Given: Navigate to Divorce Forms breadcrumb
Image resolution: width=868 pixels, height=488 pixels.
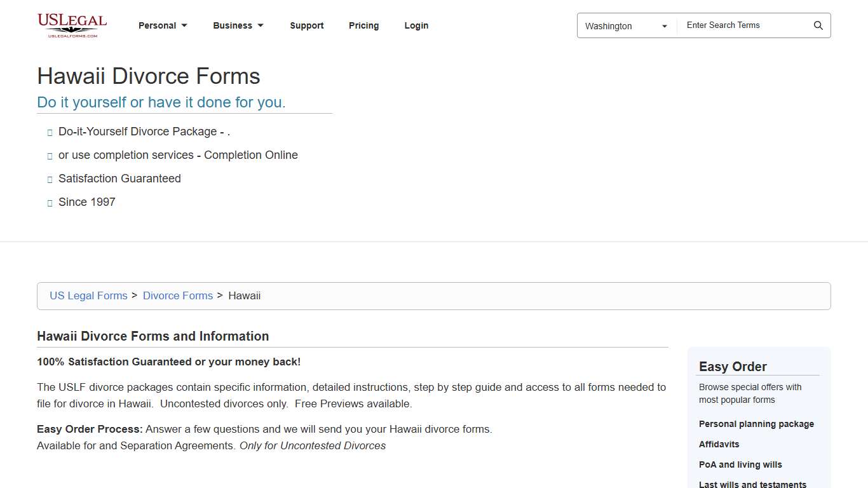Looking at the screenshot, I should point(178,295).
